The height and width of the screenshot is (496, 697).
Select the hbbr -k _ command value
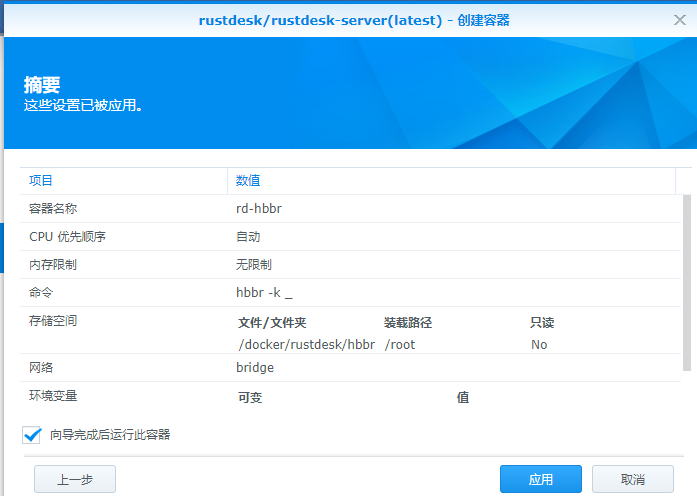(264, 292)
